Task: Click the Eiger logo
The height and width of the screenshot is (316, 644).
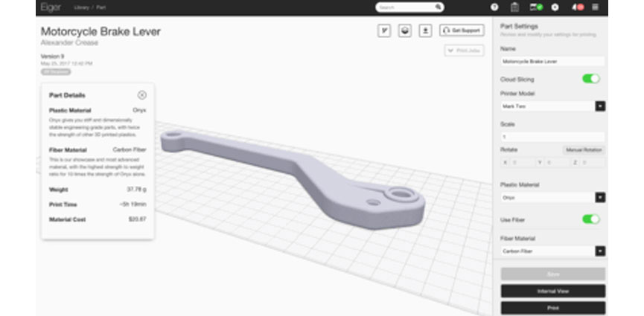Action: [51, 7]
